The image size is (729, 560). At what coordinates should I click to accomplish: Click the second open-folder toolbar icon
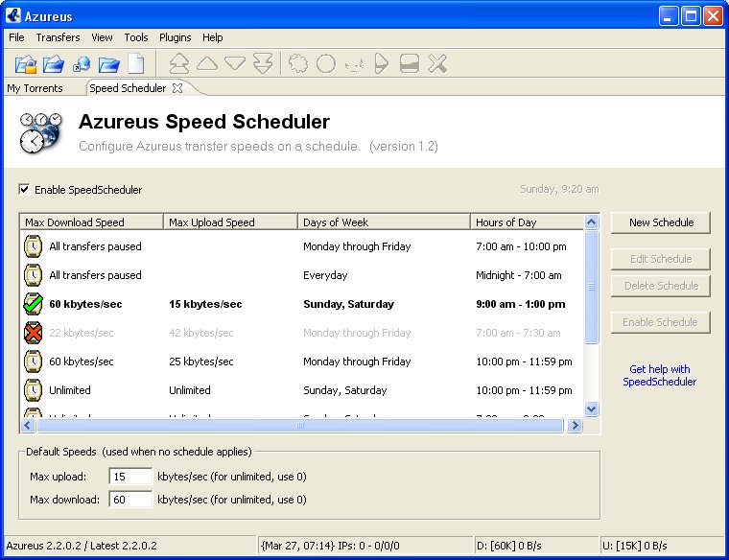click(x=54, y=63)
